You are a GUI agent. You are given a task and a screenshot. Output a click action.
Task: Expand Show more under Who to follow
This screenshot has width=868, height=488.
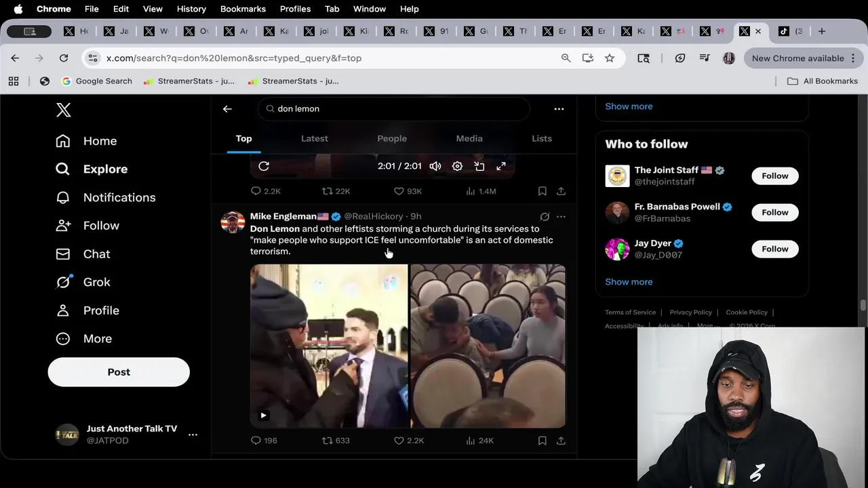[x=629, y=282]
